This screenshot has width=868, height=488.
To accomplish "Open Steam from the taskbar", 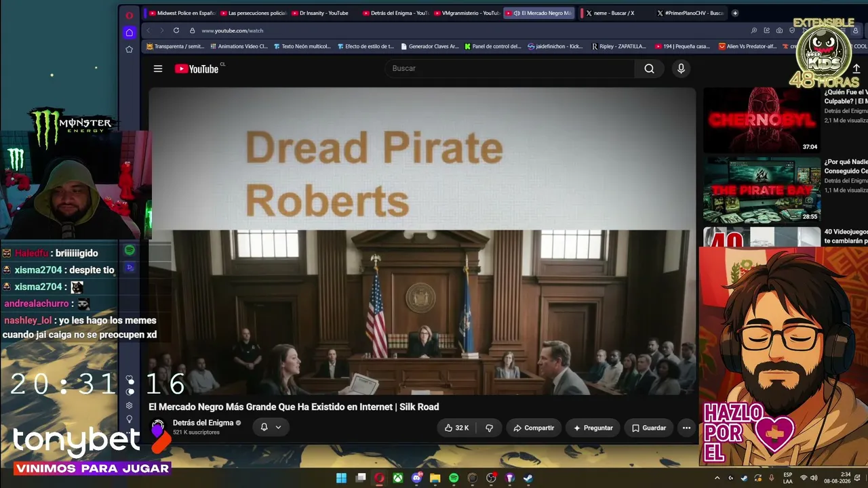I will coord(528,478).
